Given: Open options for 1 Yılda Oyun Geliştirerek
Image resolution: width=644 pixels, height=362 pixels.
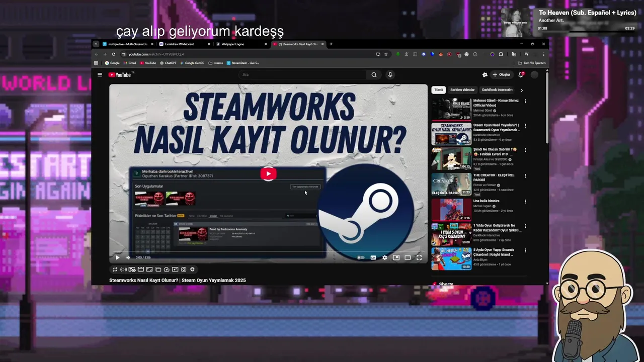Looking at the screenshot, I should [525, 226].
